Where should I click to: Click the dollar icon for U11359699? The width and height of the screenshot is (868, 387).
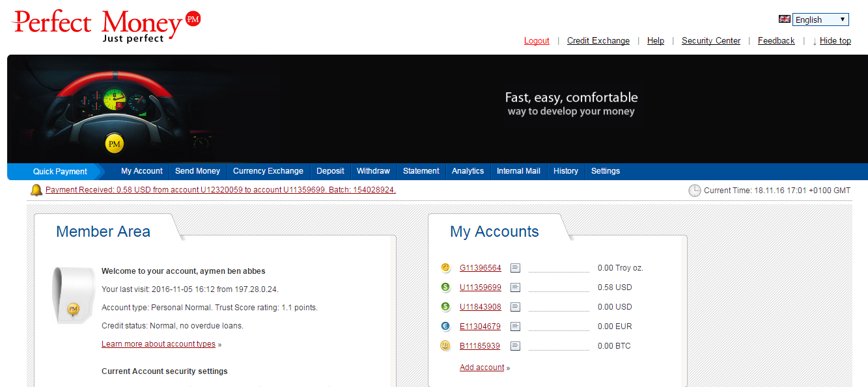(x=445, y=287)
